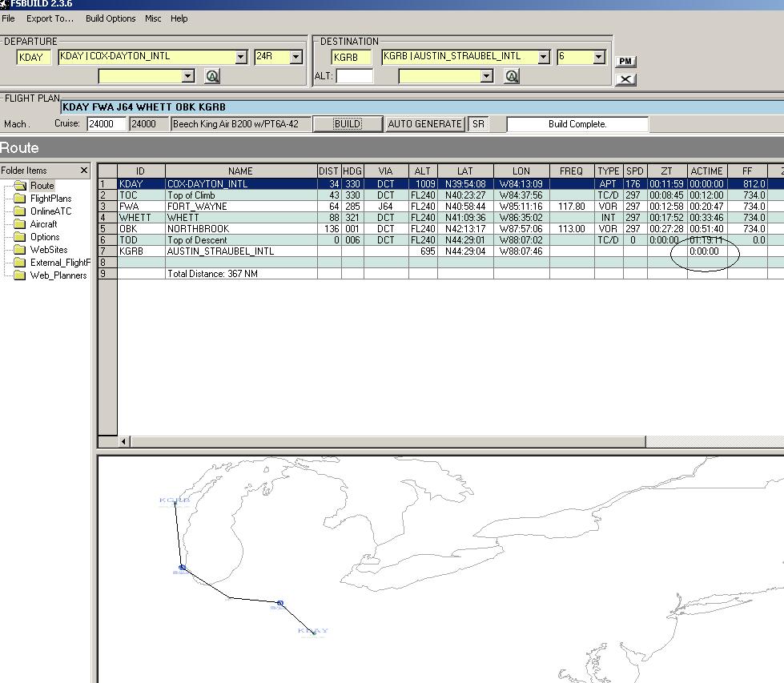Click the ACTIME column header
This screenshot has height=683, width=784.
tap(707, 171)
